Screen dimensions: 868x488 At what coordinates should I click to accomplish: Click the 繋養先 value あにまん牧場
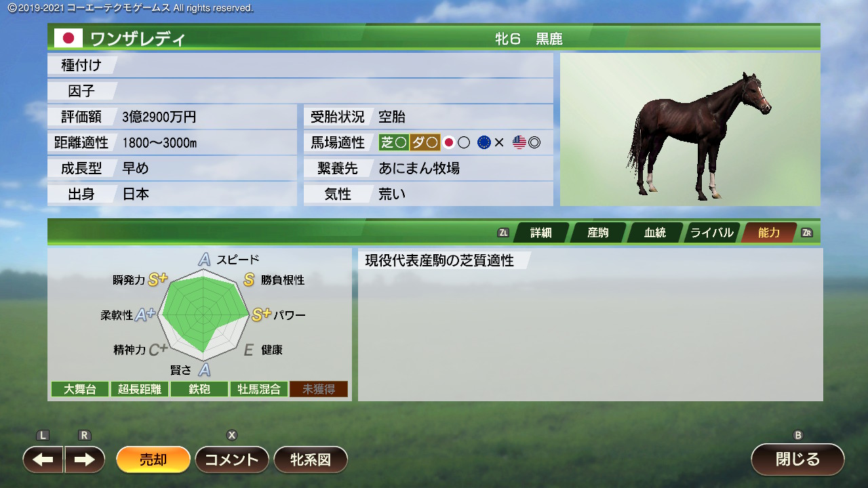(419, 169)
